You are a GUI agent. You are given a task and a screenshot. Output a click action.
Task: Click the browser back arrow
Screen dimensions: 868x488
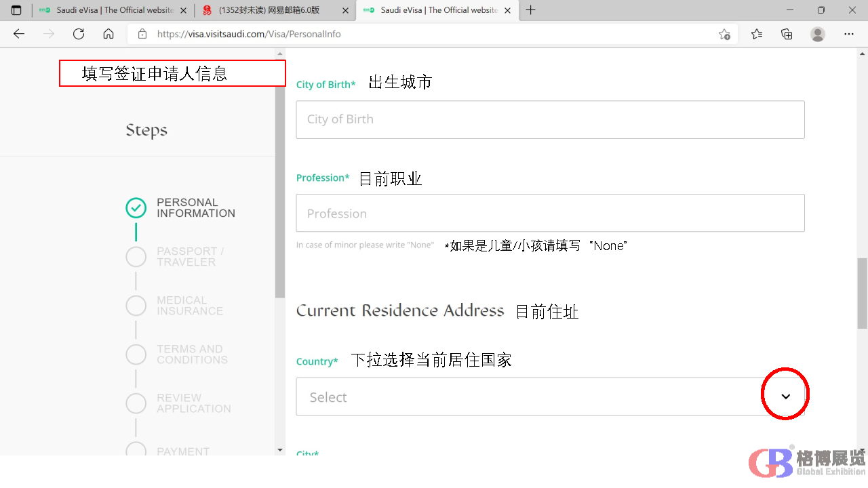pyautogui.click(x=19, y=34)
